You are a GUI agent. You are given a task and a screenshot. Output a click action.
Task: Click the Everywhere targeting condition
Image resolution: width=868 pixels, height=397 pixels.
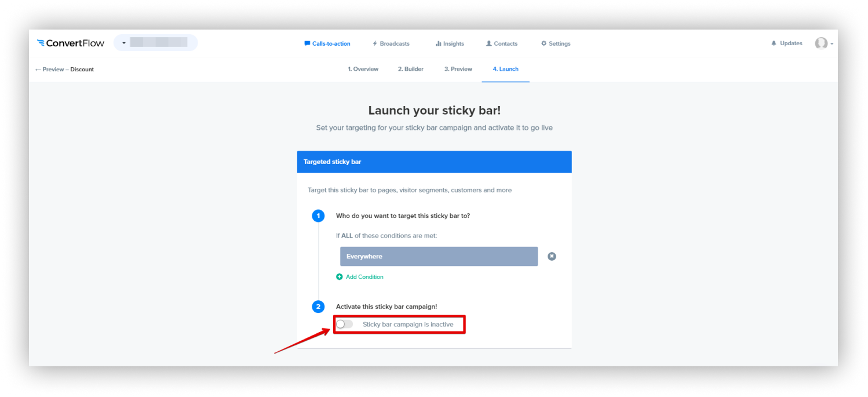click(x=439, y=256)
